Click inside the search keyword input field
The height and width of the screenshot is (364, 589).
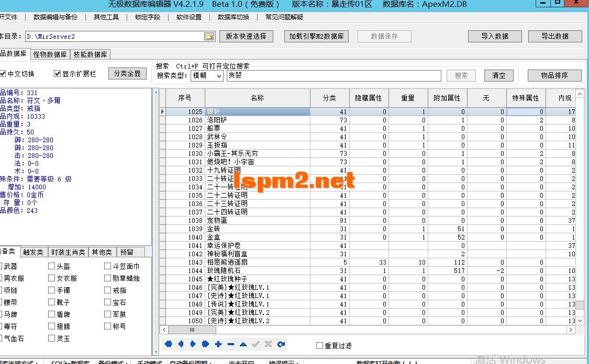pyautogui.click(x=335, y=75)
